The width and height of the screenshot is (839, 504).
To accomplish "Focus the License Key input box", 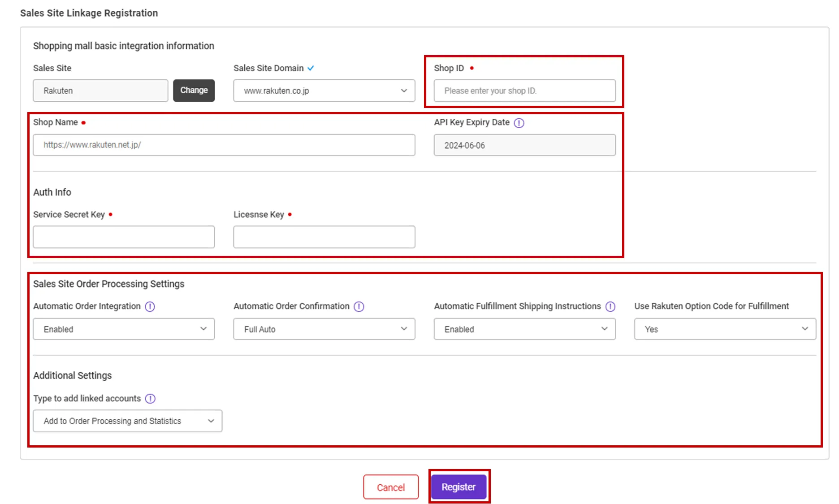I will (x=324, y=237).
